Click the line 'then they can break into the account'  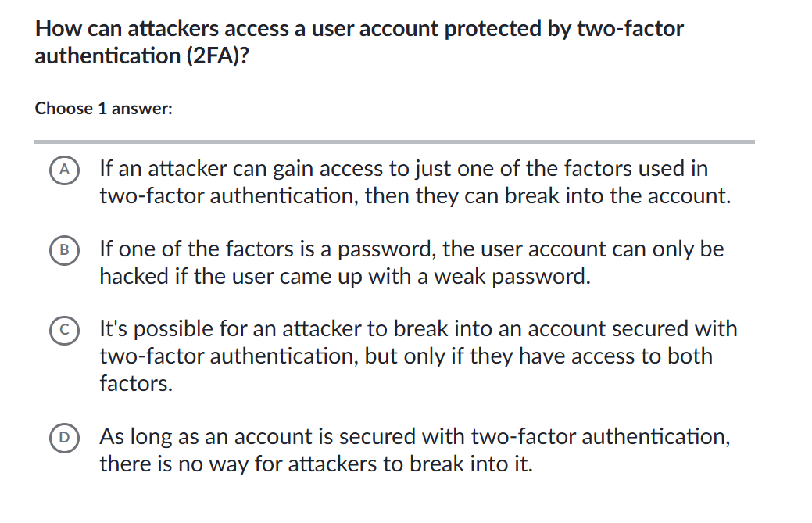(x=415, y=195)
